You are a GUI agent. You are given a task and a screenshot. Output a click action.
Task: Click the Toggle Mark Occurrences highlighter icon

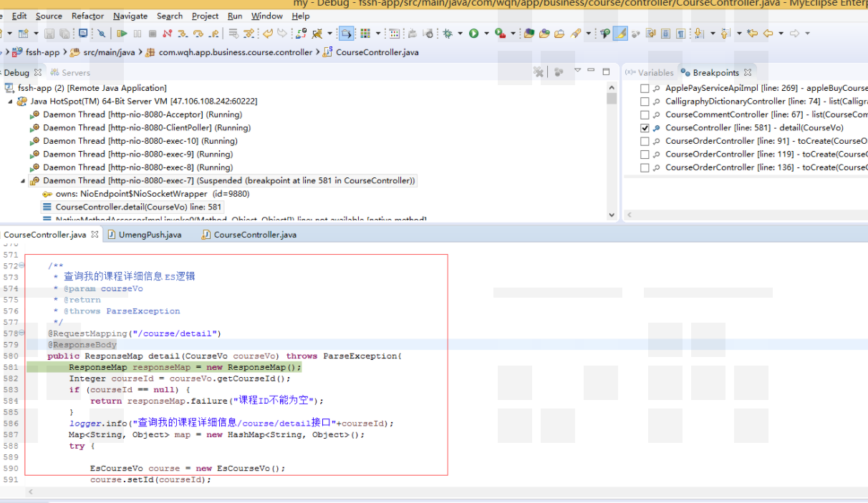pyautogui.click(x=620, y=33)
